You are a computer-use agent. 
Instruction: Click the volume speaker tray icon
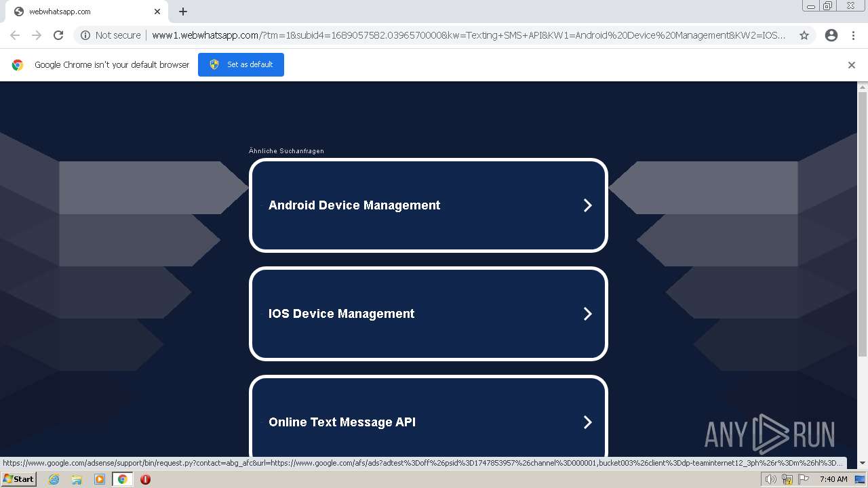pyautogui.click(x=770, y=479)
